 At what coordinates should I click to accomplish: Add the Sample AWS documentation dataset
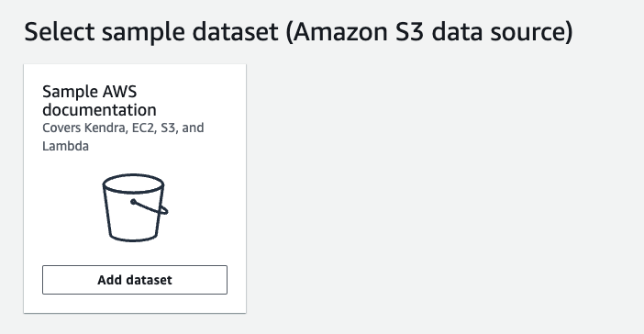click(135, 280)
